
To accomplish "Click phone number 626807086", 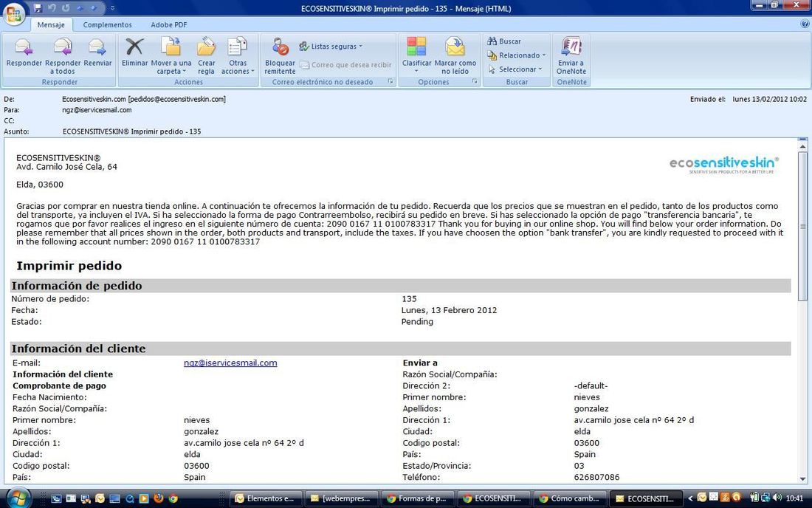I will (596, 477).
